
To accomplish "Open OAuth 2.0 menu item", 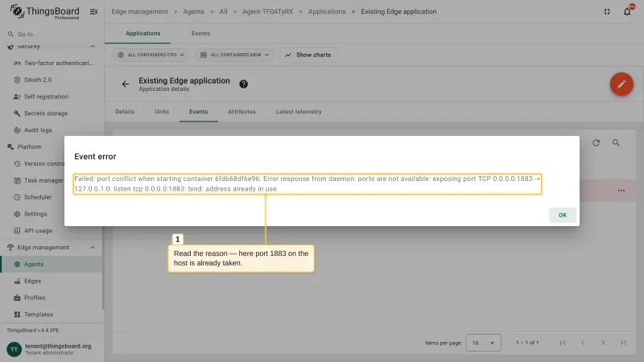I will [52, 80].
